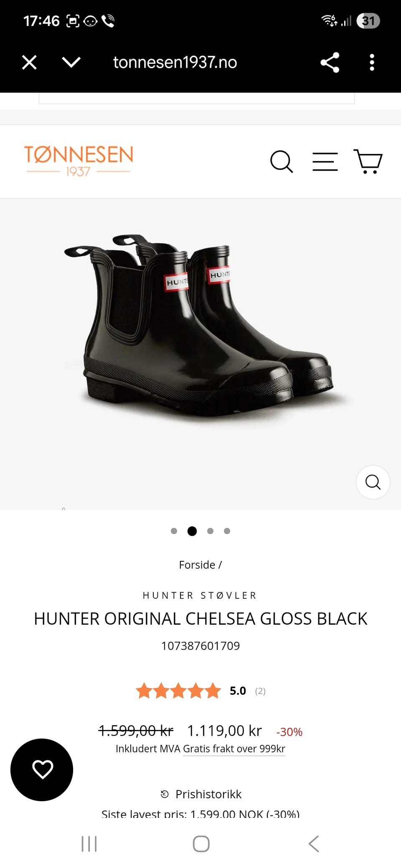Open the hamburger navigation menu
Viewport: 401px width, 868px height.
[x=325, y=161]
